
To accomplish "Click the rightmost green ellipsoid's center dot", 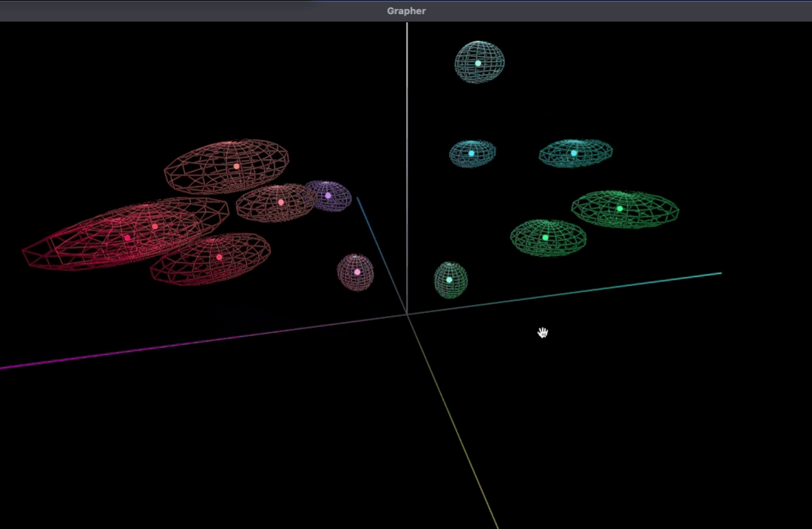I will click(x=620, y=209).
